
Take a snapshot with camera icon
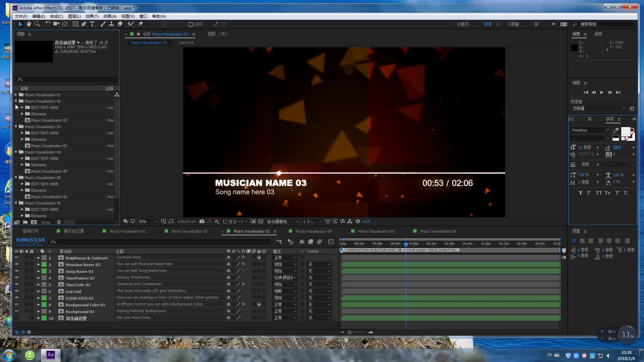(x=202, y=222)
